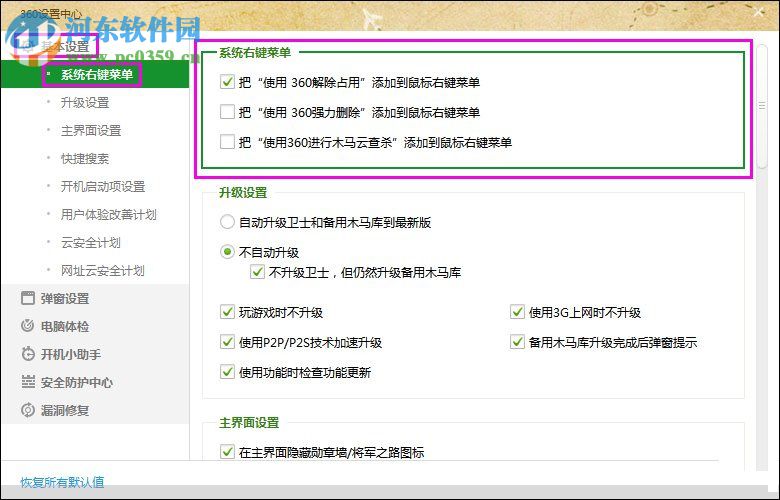780x500 pixels.
Task: Toggle 使用P2P/P2S技术加速升级 checkbox
Action: tap(227, 342)
